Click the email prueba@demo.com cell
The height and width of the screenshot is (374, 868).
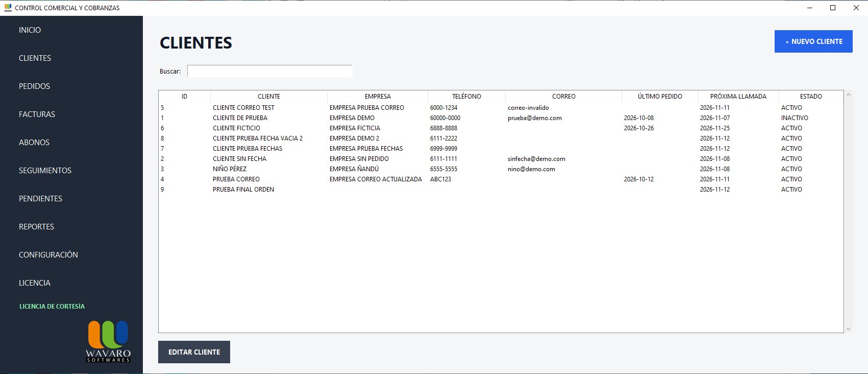[535, 118]
